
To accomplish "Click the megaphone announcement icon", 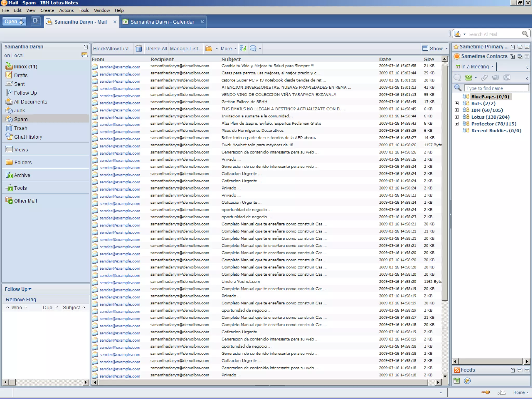I will pyautogui.click(x=495, y=77).
